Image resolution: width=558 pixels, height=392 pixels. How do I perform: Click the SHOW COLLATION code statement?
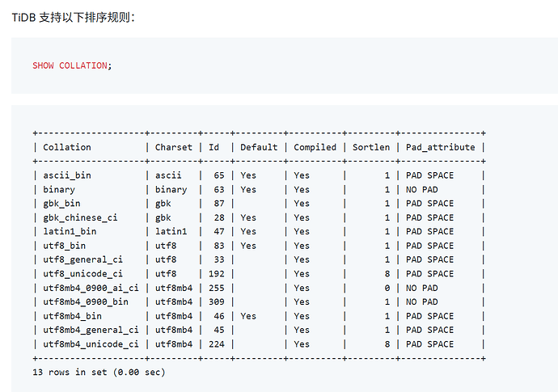point(72,65)
